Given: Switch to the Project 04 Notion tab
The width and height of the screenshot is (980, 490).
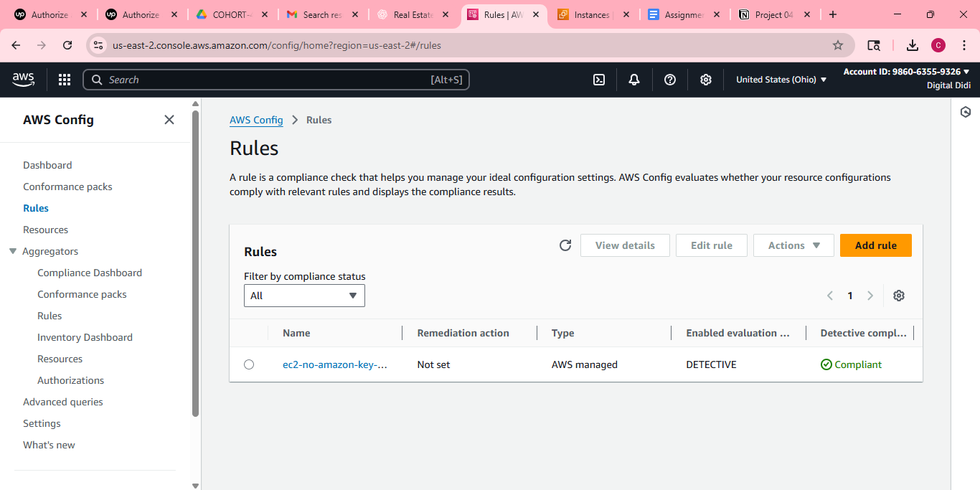Looking at the screenshot, I should tap(775, 14).
